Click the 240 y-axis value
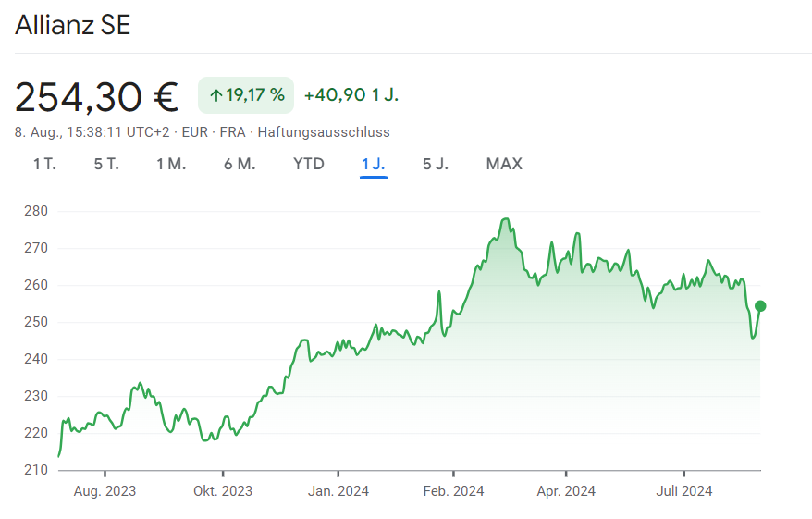Screen dimensions: 812x519 coord(36,359)
